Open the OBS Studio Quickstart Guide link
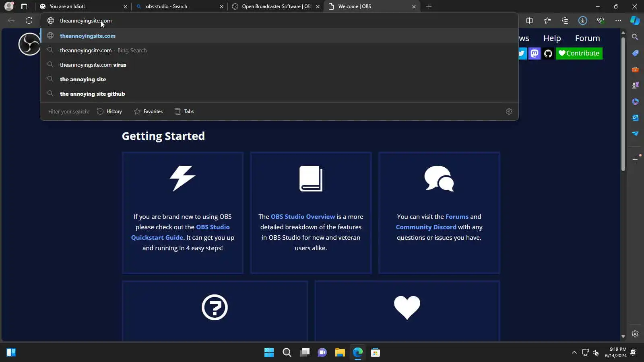Viewport: 644px width, 362px height. point(180,232)
